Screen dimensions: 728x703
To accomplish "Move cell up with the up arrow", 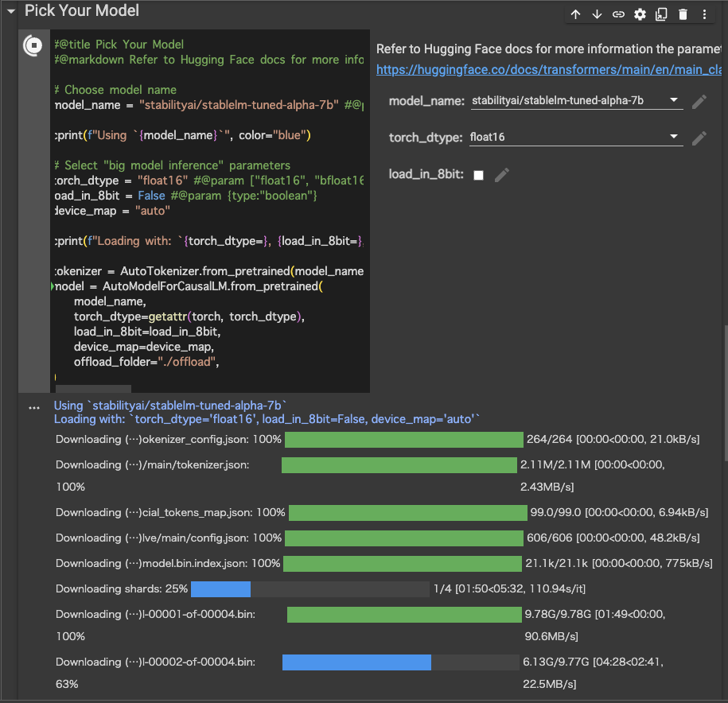I will point(575,14).
